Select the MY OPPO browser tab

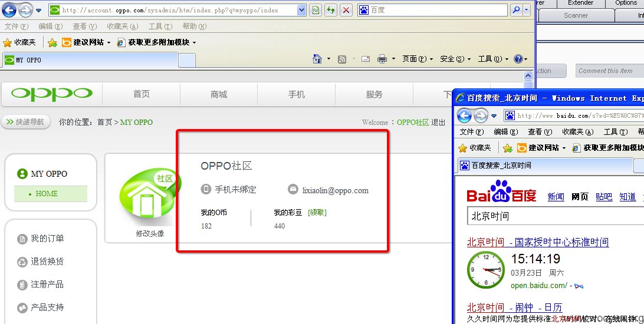pyautogui.click(x=90, y=60)
